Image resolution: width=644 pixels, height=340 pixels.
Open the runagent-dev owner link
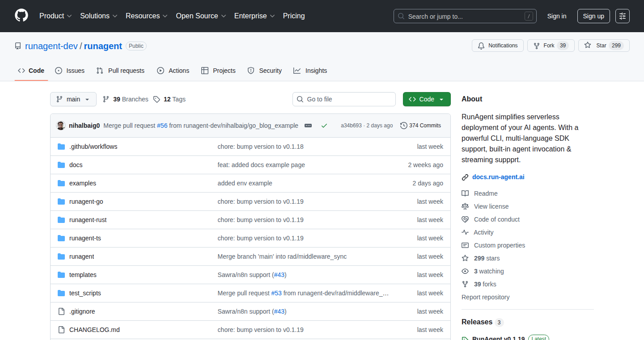click(x=51, y=46)
